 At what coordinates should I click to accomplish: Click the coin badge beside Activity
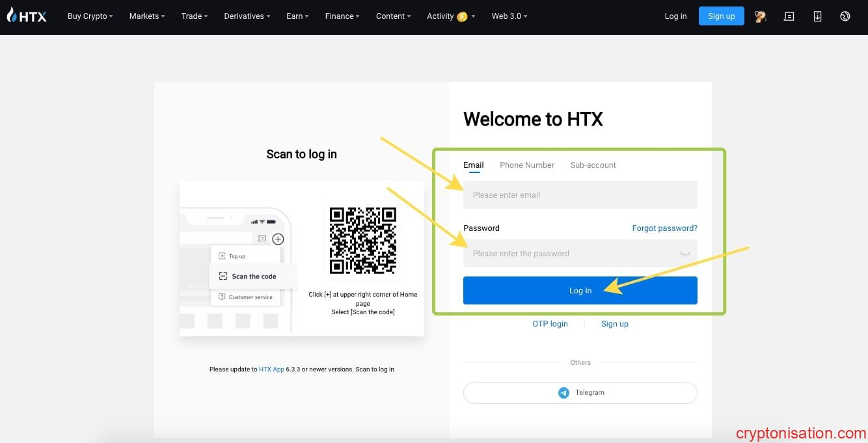click(x=462, y=17)
